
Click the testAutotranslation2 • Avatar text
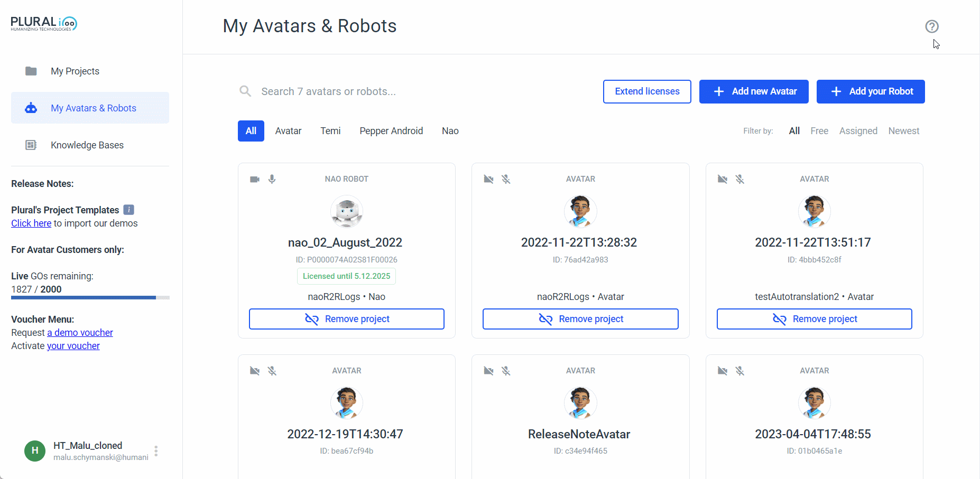click(x=814, y=297)
